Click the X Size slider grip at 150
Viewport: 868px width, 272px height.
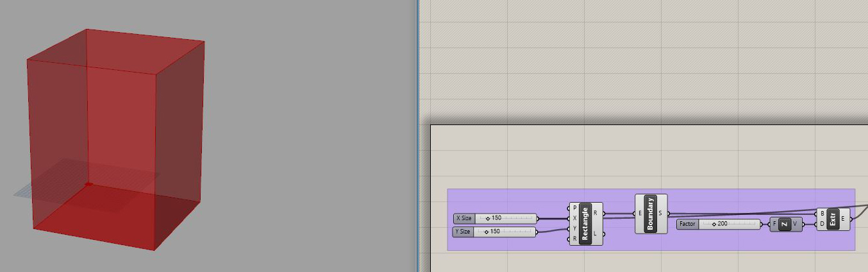pos(488,218)
